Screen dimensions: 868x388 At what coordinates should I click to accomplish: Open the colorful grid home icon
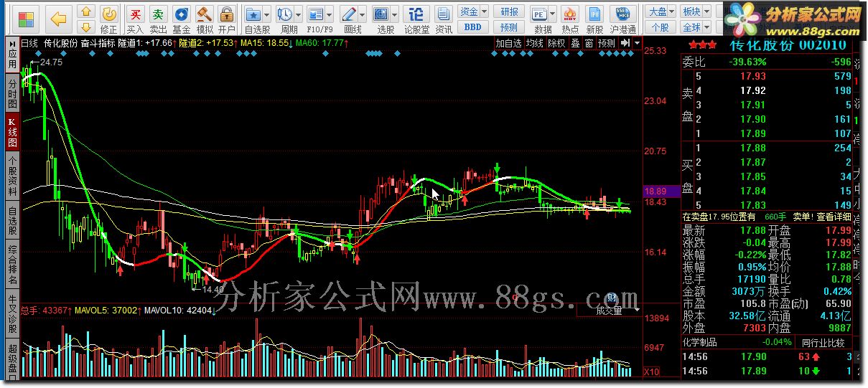pyautogui.click(x=26, y=18)
